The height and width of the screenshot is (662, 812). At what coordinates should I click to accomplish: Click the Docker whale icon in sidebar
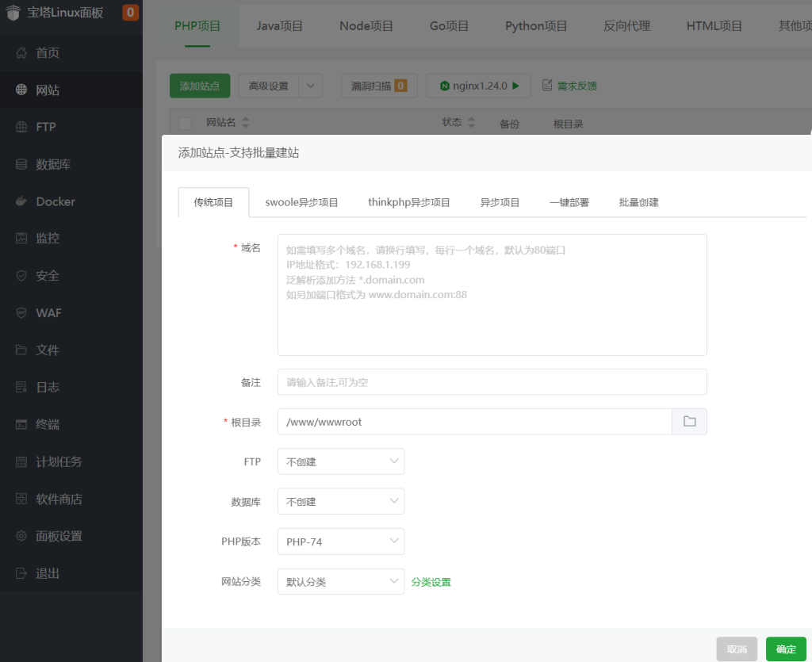tap(21, 201)
